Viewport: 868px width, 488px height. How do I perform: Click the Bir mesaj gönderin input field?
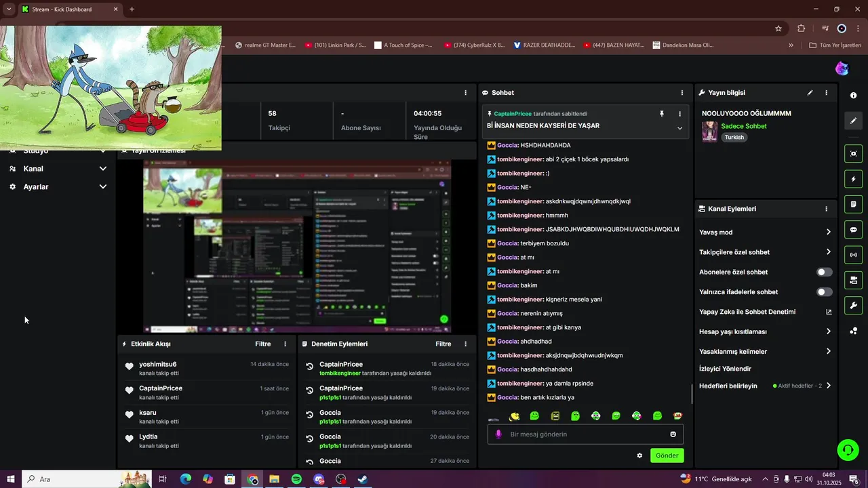click(x=585, y=434)
